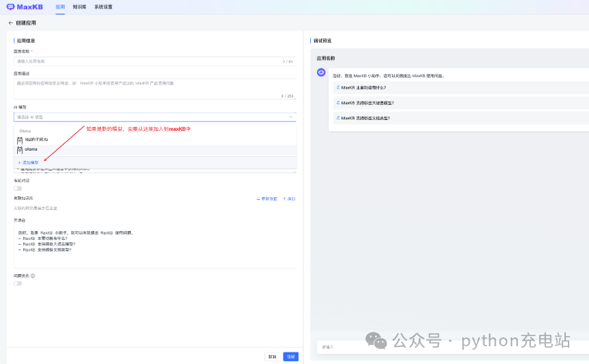Click the 调试预览 heading
The width and height of the screenshot is (589, 364).
click(x=322, y=41)
